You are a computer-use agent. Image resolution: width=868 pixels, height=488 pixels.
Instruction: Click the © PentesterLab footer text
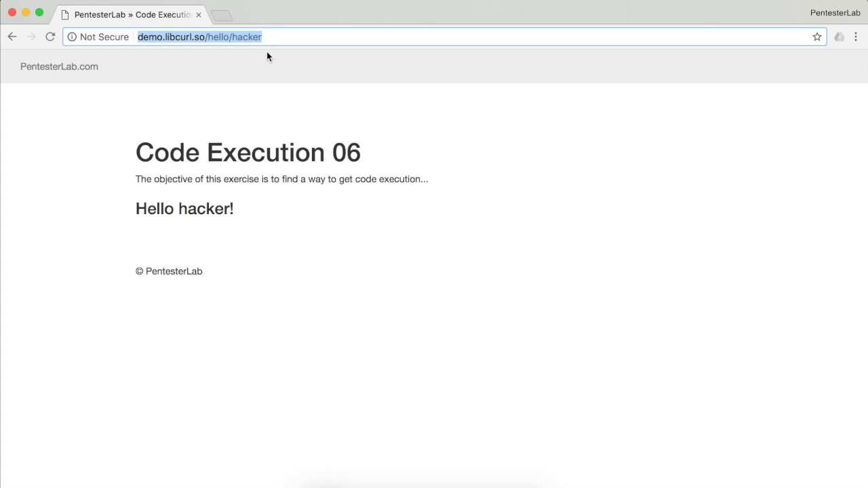point(169,271)
